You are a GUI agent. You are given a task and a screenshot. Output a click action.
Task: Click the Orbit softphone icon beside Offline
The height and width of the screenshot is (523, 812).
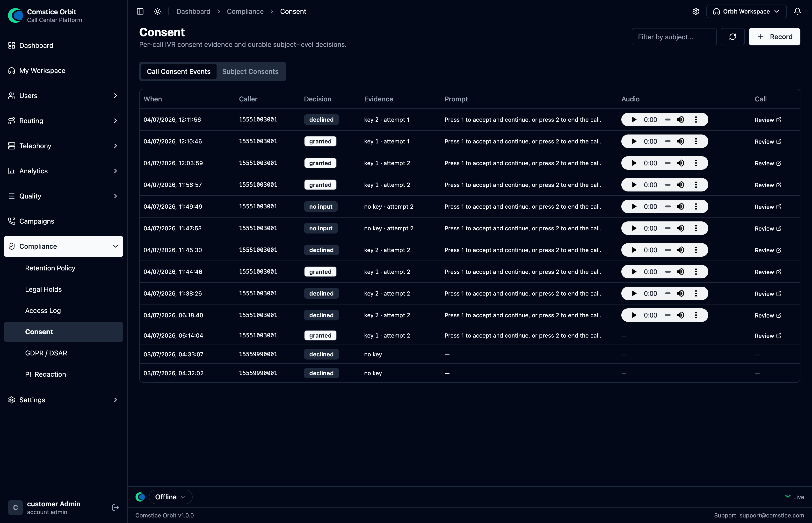point(140,497)
